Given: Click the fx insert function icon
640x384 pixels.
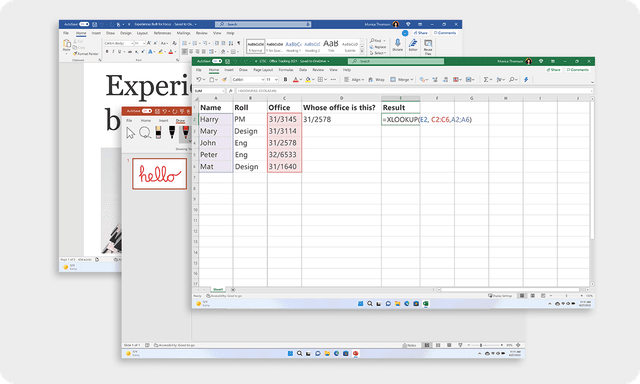Looking at the screenshot, I should (x=231, y=91).
